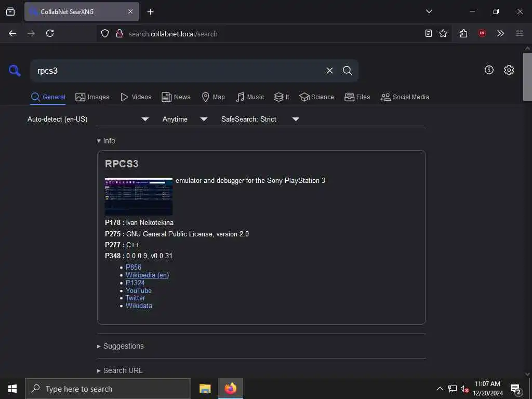Viewport: 532px width, 399px height.
Task: List all tabs dropdown
Action: coord(429,11)
